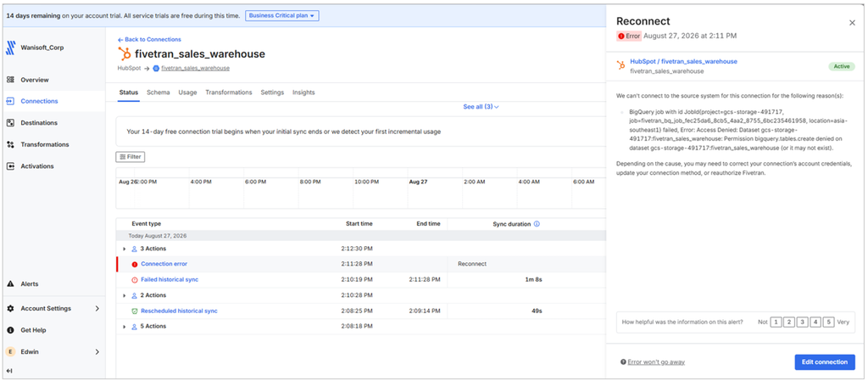Switch to the Status tab
This screenshot has width=868, height=381.
tap(129, 92)
